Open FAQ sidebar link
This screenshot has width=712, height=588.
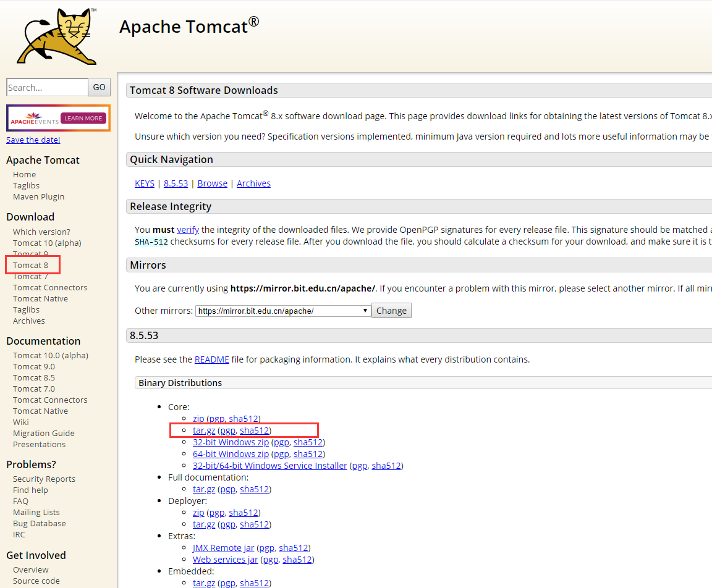click(x=20, y=501)
